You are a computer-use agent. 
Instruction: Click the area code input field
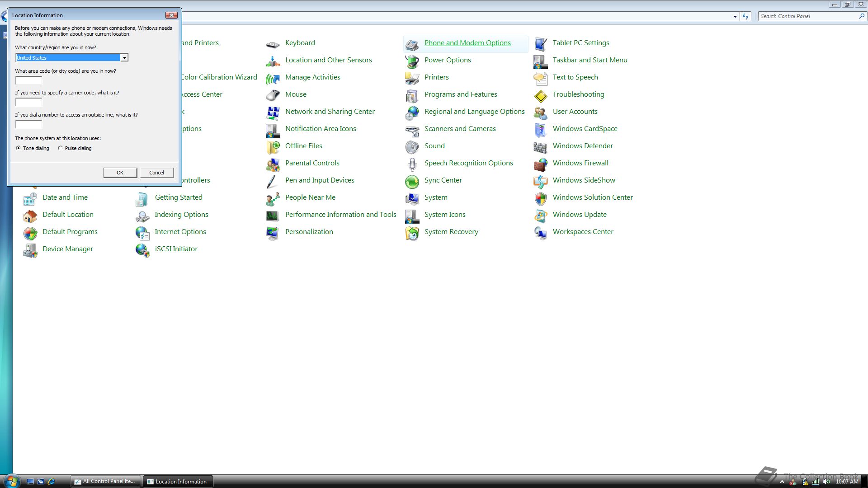[x=28, y=80]
